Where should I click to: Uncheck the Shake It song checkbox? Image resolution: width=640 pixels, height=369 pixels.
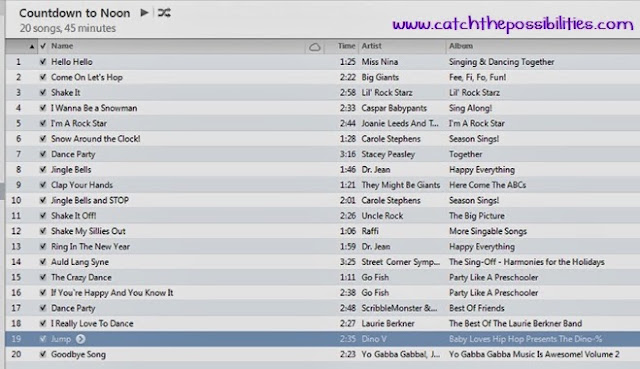43,93
